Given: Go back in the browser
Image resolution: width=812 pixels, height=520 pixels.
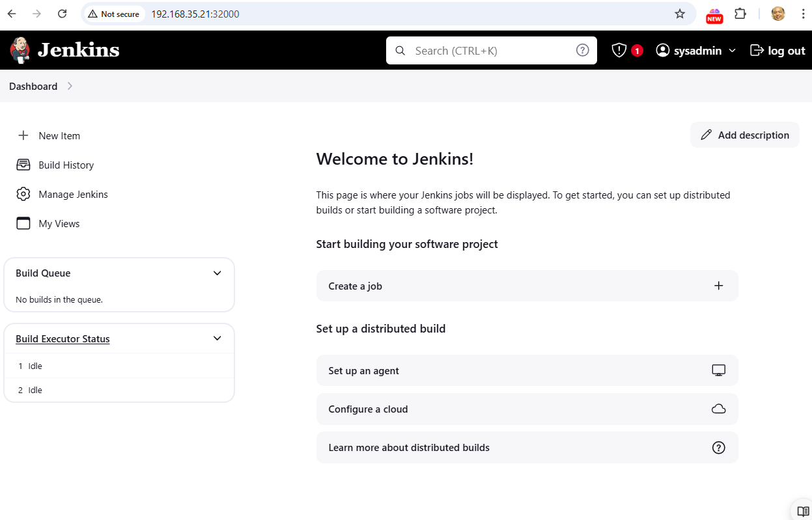Looking at the screenshot, I should [12, 14].
